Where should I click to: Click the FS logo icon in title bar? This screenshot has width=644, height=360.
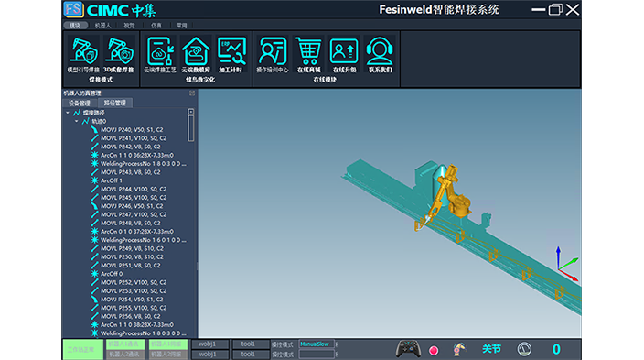(73, 9)
